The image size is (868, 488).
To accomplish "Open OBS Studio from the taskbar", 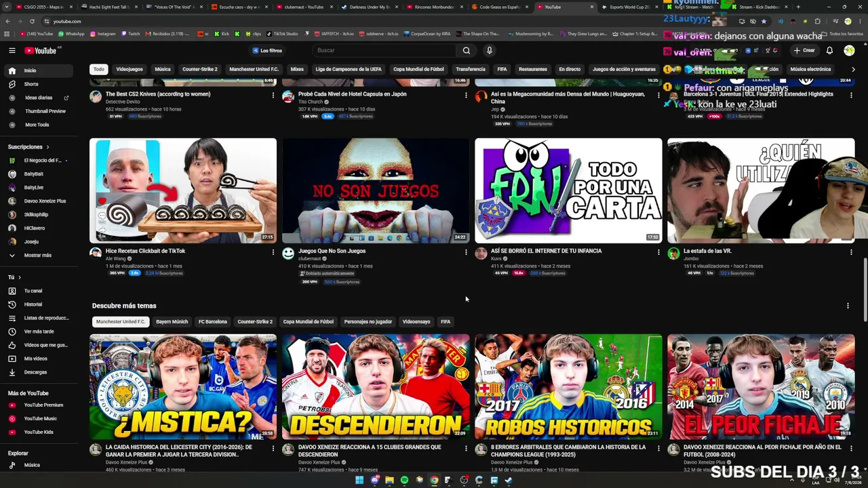I will (464, 481).
